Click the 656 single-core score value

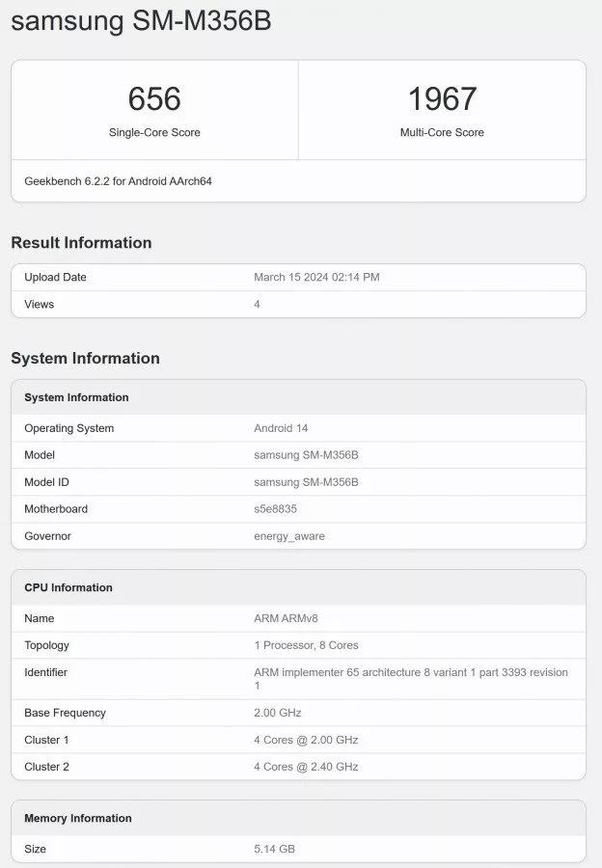coord(154,98)
